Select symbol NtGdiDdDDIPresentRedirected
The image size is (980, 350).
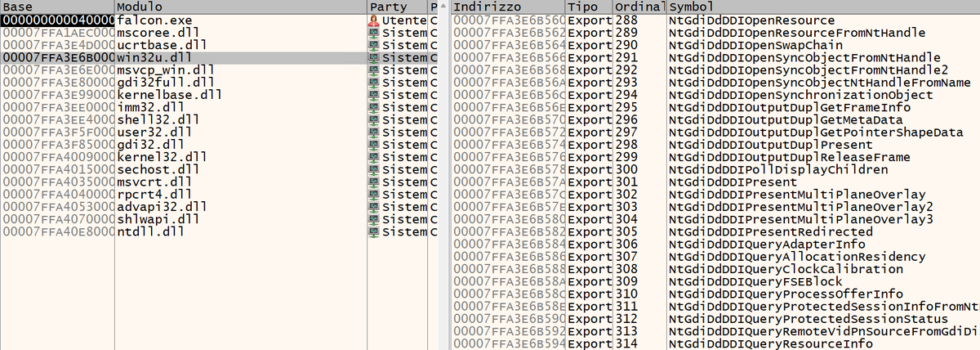point(771,231)
